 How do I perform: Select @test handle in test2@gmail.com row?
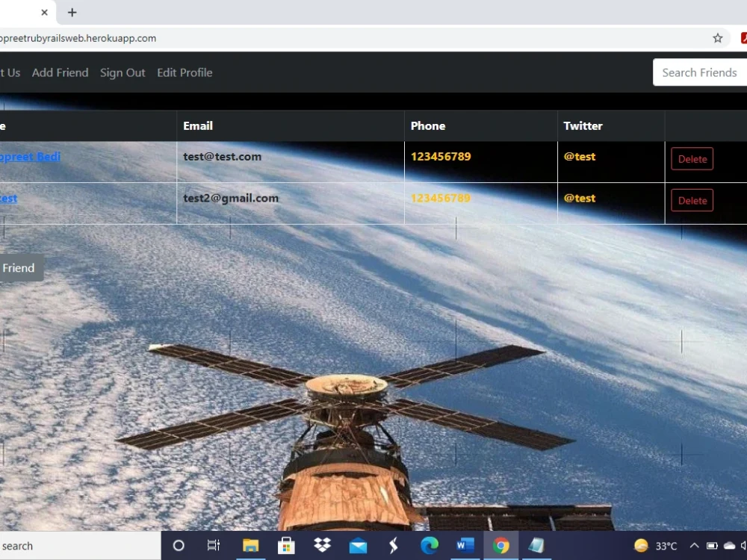tap(580, 198)
